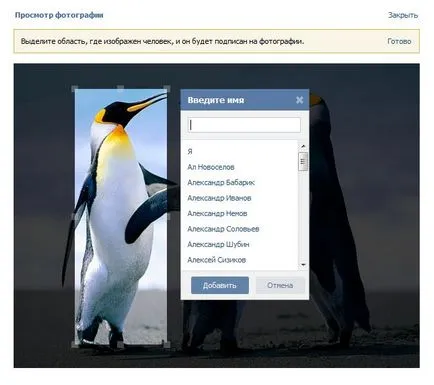Viewport: 434px width, 385px height.
Task: Click the list scrollbar down arrow
Action: coord(303,265)
